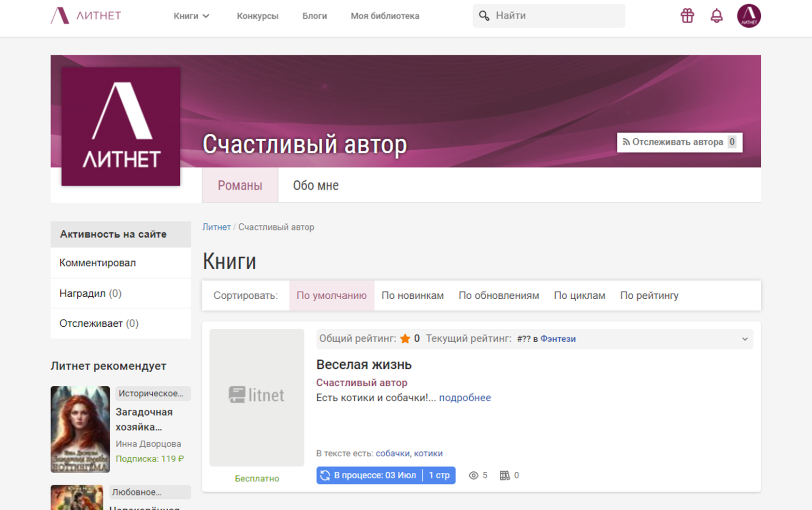Click the Найти search field

click(x=549, y=15)
